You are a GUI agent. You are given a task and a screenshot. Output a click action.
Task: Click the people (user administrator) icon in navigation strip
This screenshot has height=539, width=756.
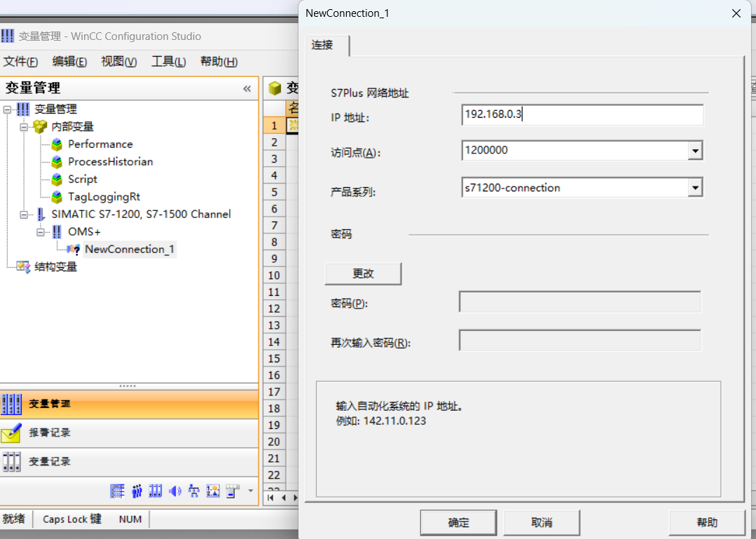click(137, 491)
